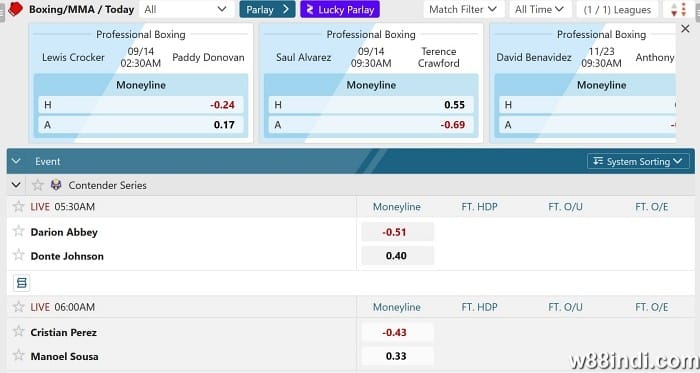Image resolution: width=700 pixels, height=373 pixels.
Task: Click the Lewis Crocker name in featured card
Action: 73,57
